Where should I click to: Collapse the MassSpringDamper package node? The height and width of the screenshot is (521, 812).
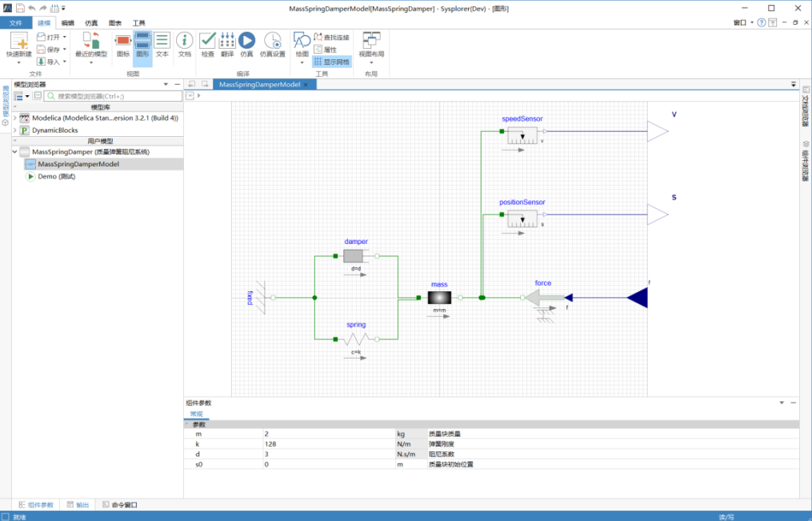point(15,152)
